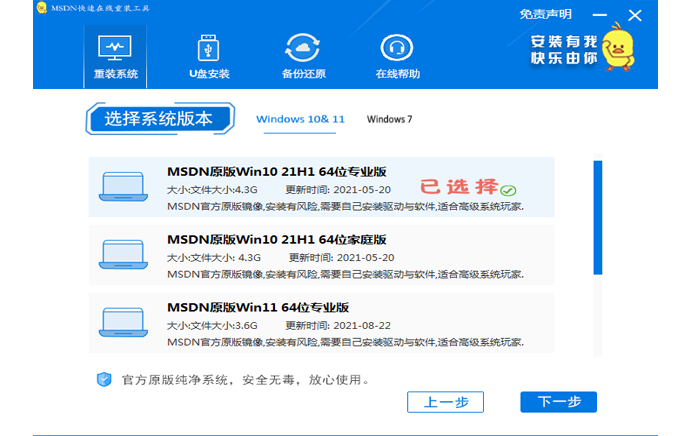Click 更新时间: 2021-08-22 text
Image resolution: width=690 pixels, height=436 pixels.
pyautogui.click(x=338, y=326)
